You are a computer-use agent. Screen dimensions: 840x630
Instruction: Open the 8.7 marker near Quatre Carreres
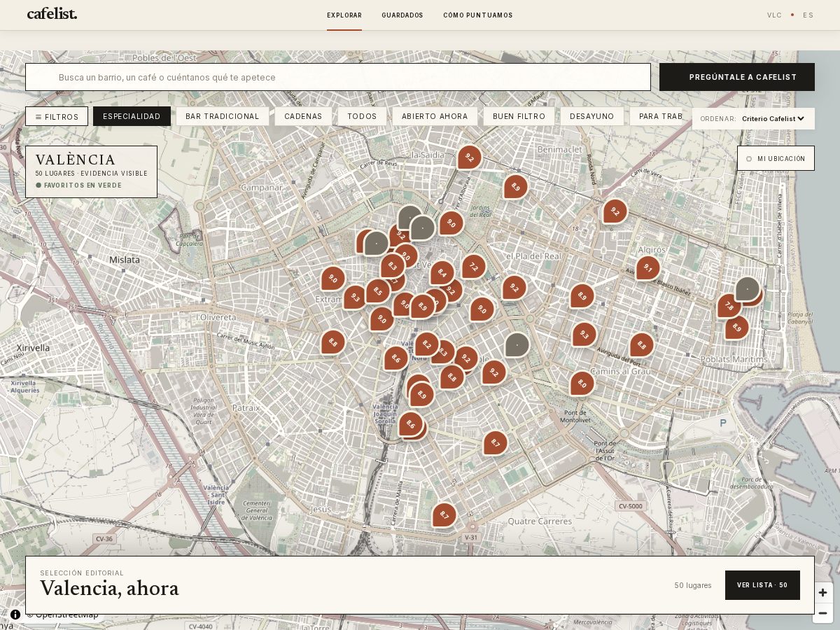(444, 515)
